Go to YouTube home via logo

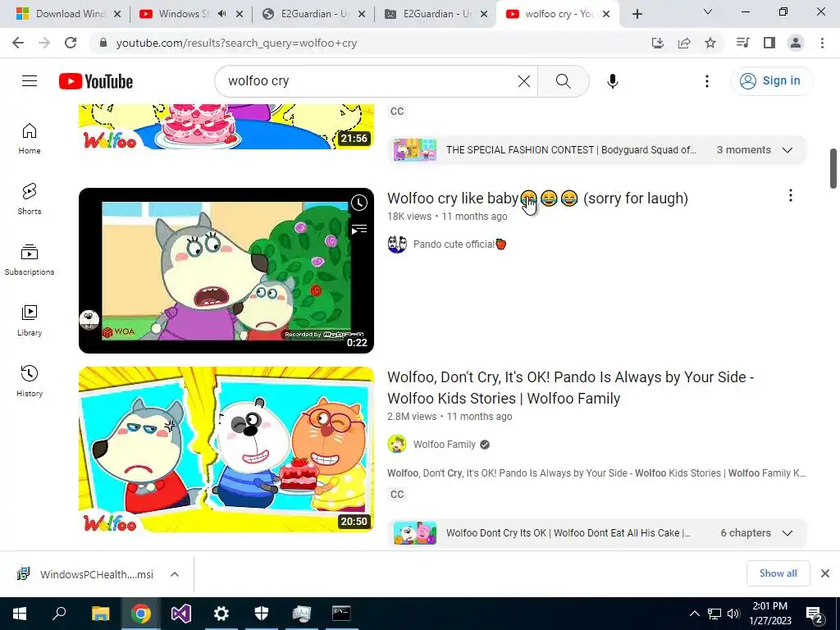pos(96,81)
